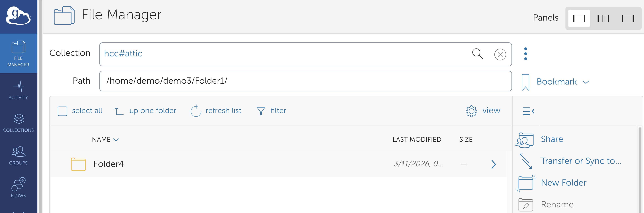
Task: Open Collections in the sidebar
Action: 18,123
